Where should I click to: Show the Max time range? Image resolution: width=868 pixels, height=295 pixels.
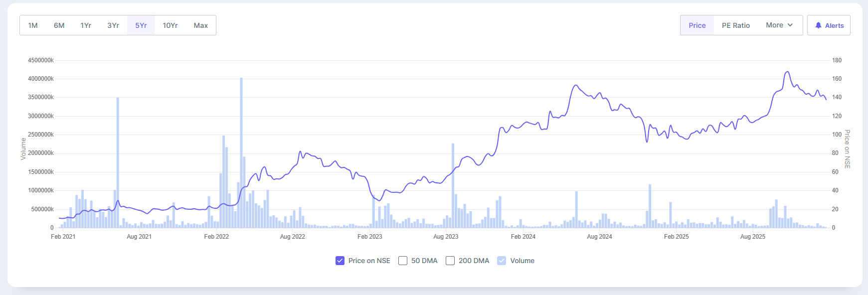pos(201,25)
